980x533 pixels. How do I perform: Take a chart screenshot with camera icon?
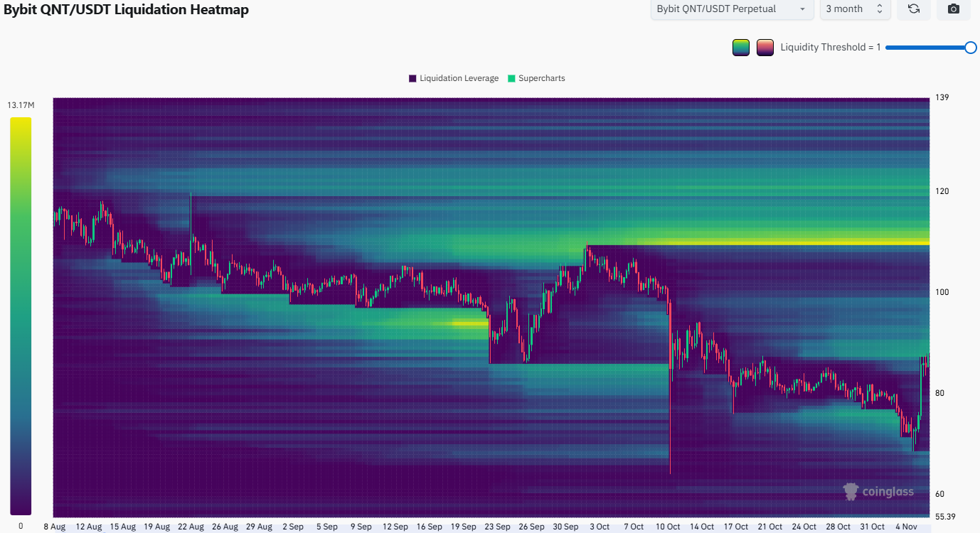[x=954, y=9]
